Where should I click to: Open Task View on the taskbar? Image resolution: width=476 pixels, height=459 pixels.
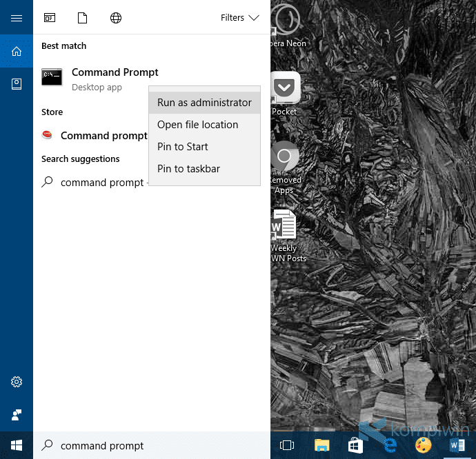[x=286, y=445]
